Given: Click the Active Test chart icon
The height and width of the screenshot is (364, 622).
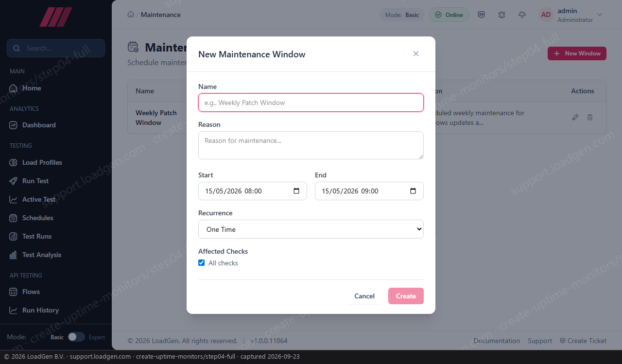Looking at the screenshot, I should pos(14,199).
